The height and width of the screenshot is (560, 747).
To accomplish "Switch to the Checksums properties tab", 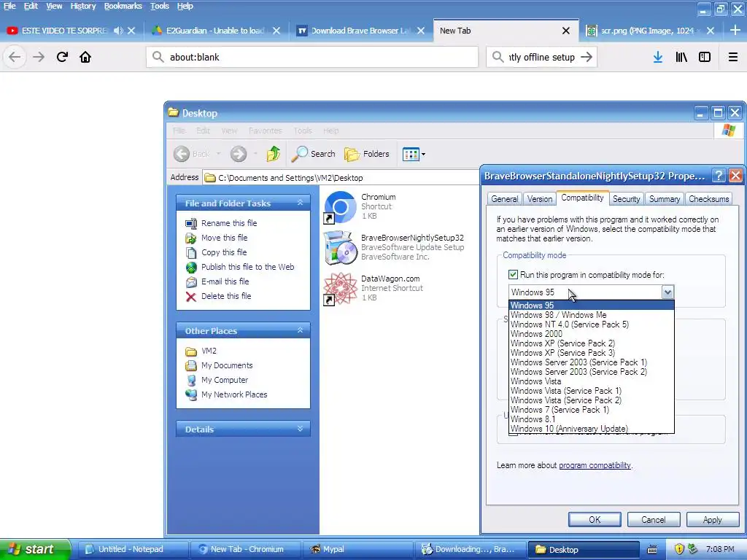I will pos(709,199).
